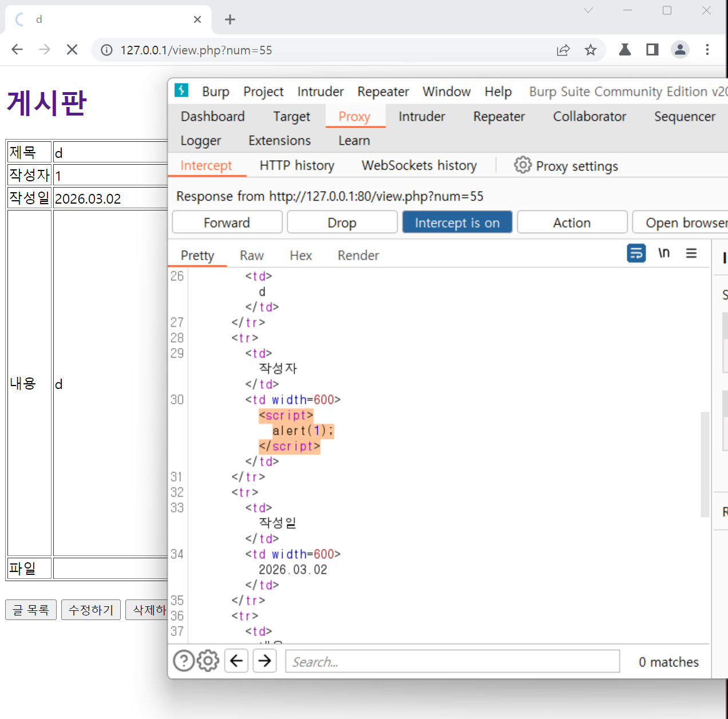The width and height of the screenshot is (728, 719).
Task: Open the Project menu
Action: coord(263,92)
